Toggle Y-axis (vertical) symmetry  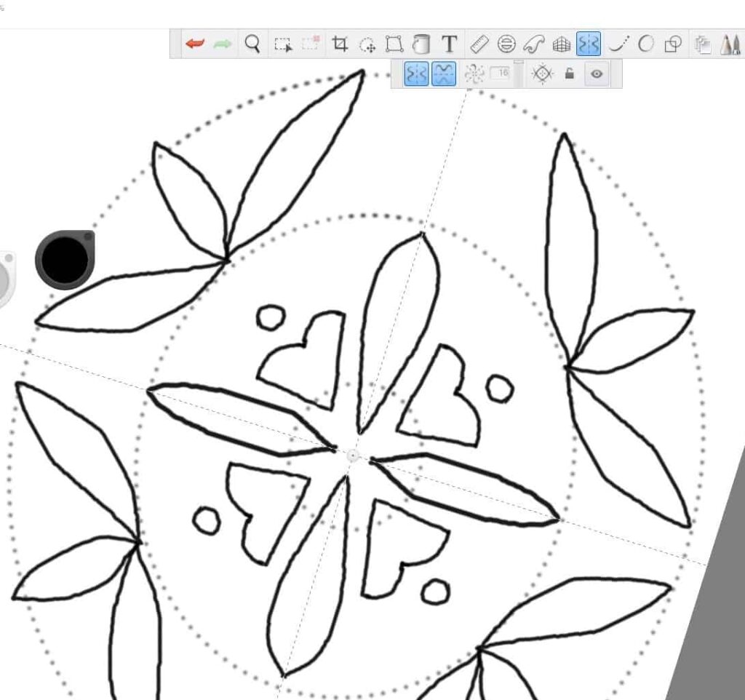tap(416, 74)
